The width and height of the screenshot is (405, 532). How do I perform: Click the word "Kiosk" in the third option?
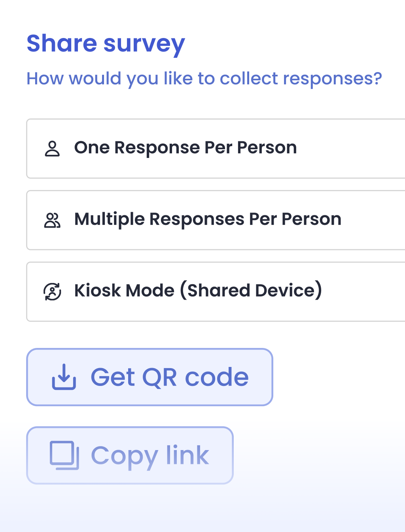pos(97,291)
